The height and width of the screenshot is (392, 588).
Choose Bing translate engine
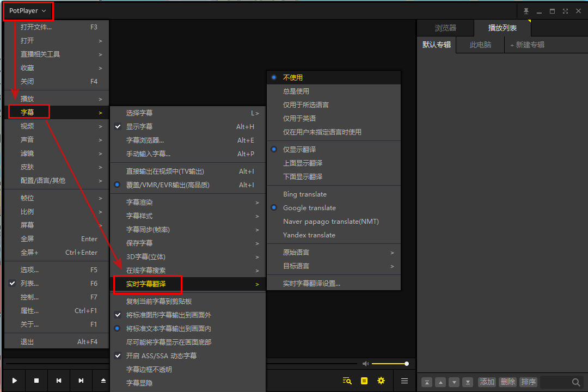pos(334,194)
